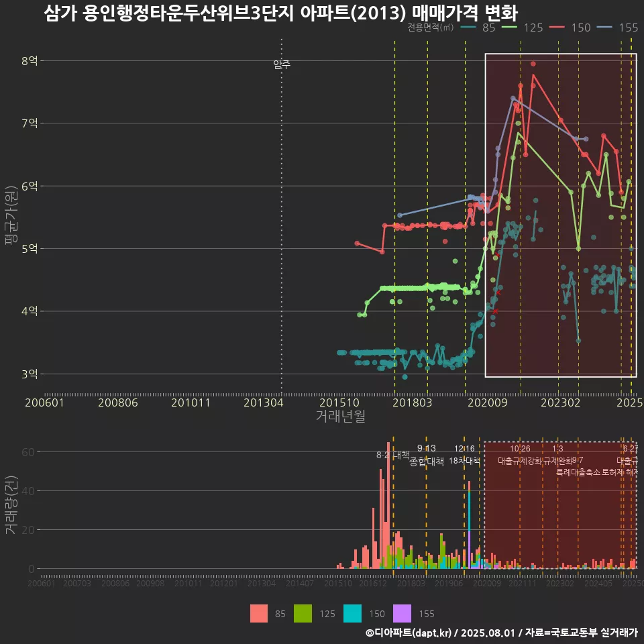Click 201612 on the volume chart x-axis
Image resolution: width=644 pixels, height=644 pixels.
[x=373, y=583]
